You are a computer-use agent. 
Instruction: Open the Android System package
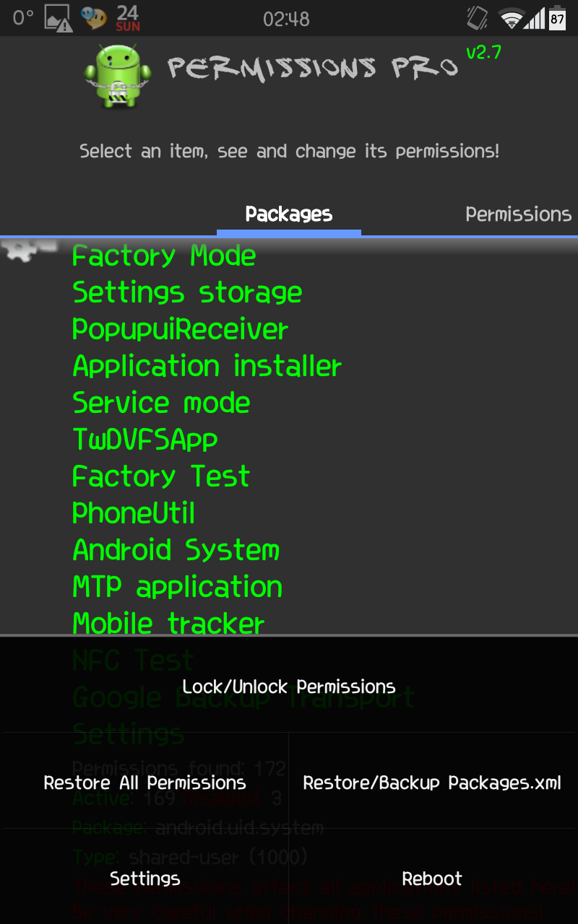(x=176, y=550)
